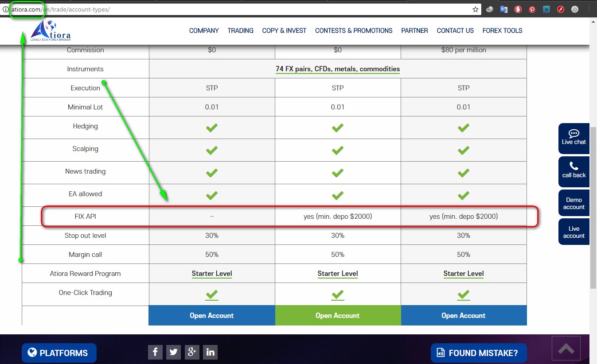Open Atiora's Twitter page
The height and width of the screenshot is (364, 597).
tap(174, 352)
